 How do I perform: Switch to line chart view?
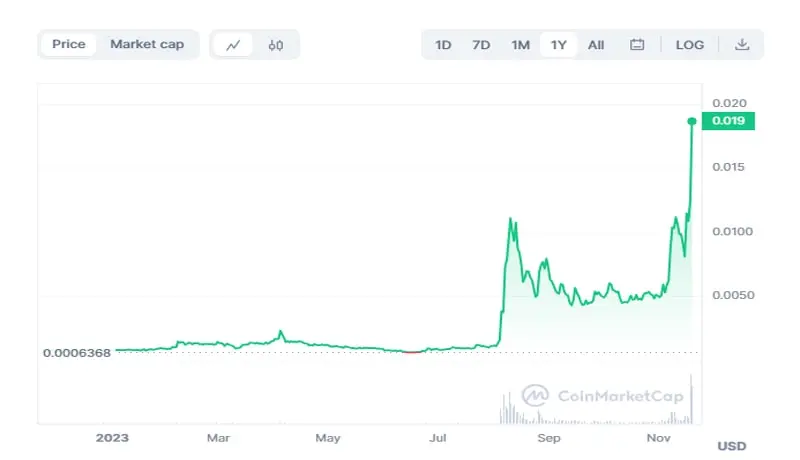pyautogui.click(x=233, y=45)
